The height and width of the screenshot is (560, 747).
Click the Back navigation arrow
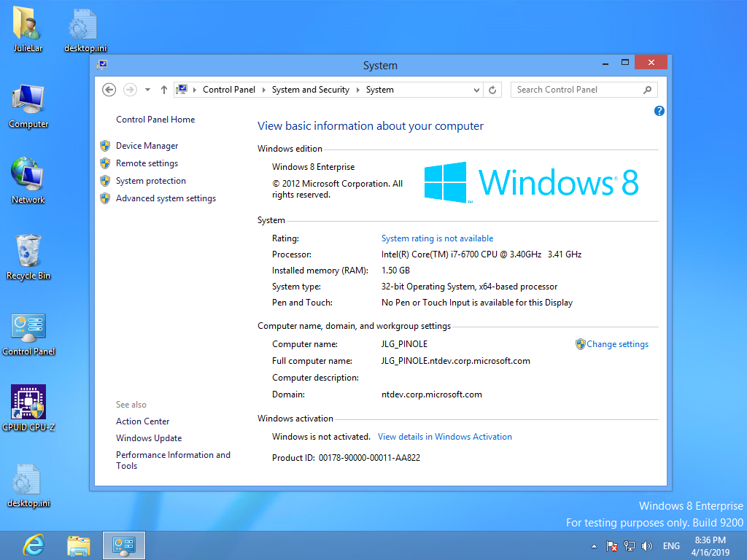(109, 90)
